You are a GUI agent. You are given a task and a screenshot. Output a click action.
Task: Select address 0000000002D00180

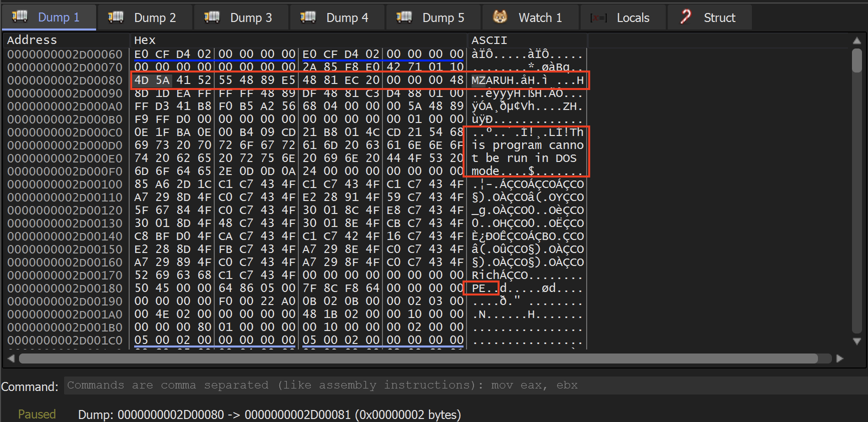click(x=65, y=288)
